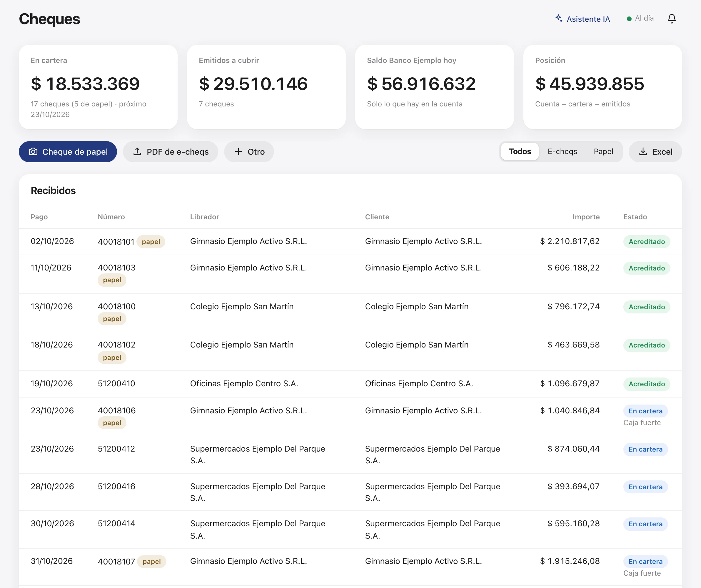Click the papel tag on cheque 40018107

click(151, 562)
